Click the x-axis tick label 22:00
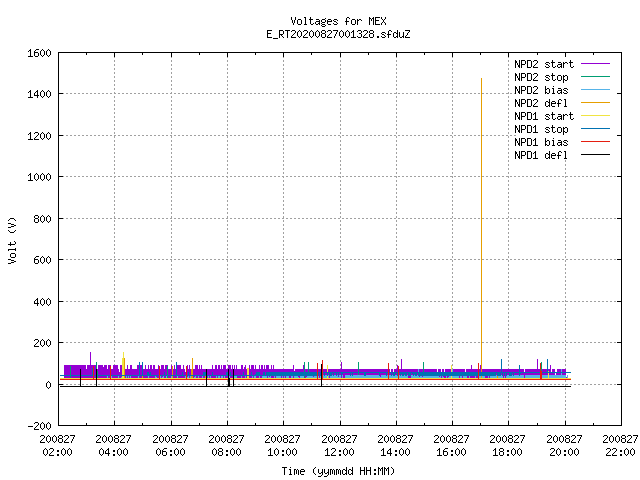Image resolution: width=640 pixels, height=480 pixels. coord(620,452)
